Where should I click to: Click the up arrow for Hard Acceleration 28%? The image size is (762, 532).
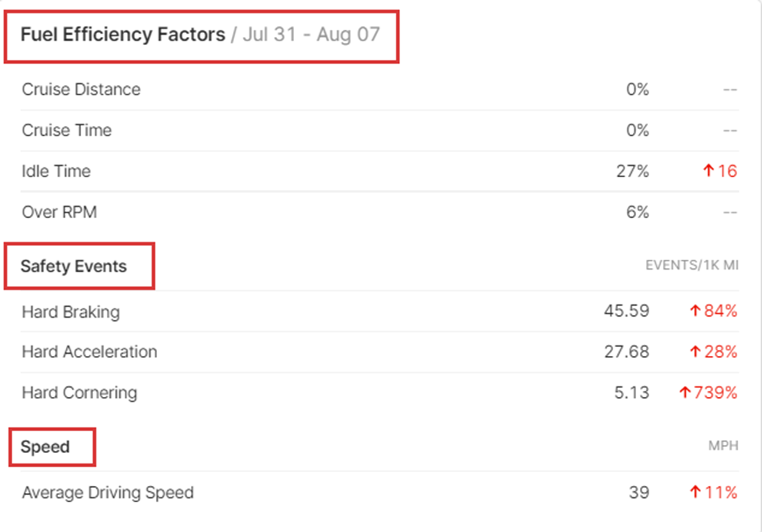coord(695,352)
